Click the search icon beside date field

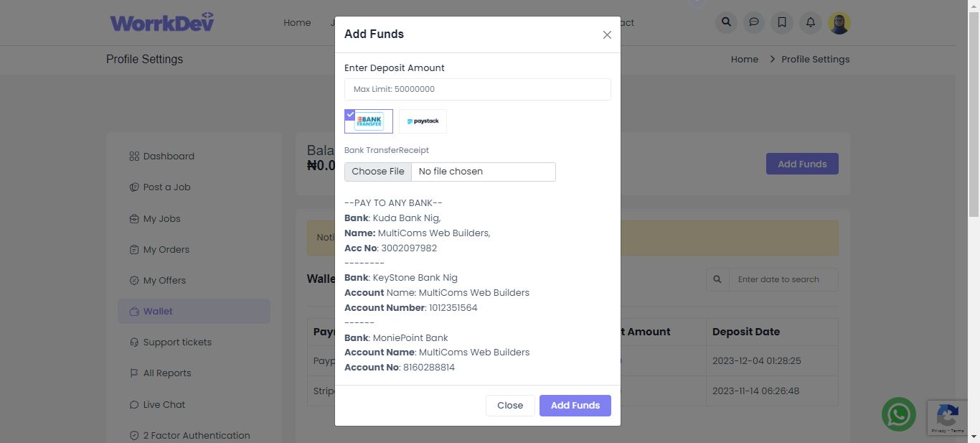(x=717, y=279)
